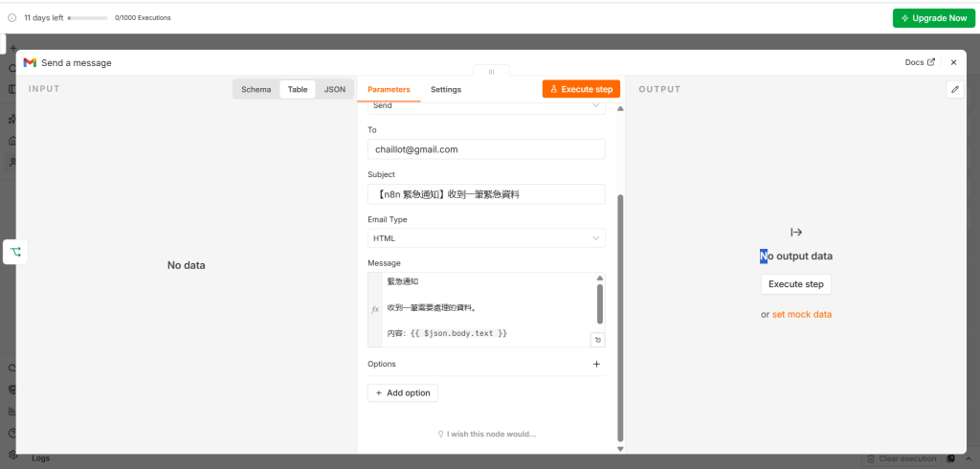Click the pencil edit output icon

click(955, 89)
